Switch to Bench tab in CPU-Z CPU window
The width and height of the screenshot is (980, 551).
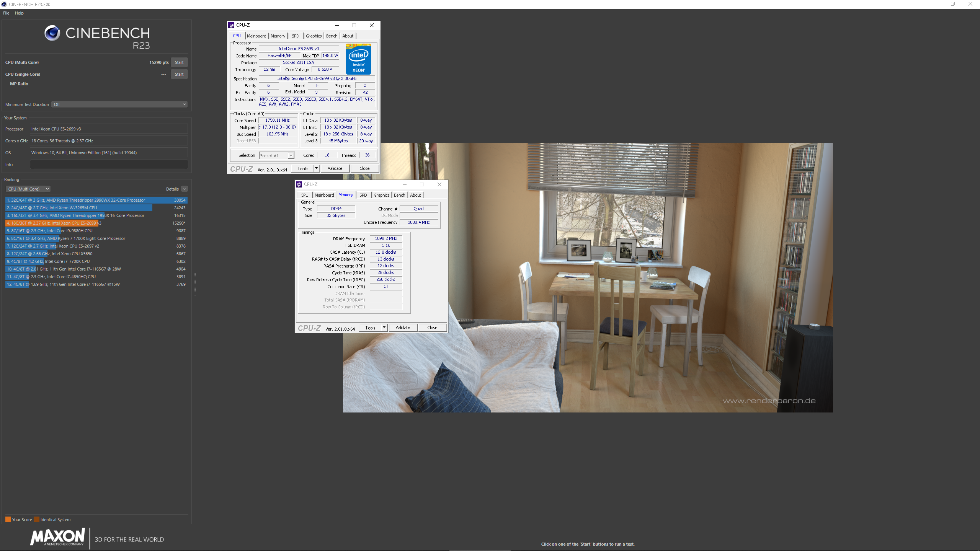click(x=332, y=36)
